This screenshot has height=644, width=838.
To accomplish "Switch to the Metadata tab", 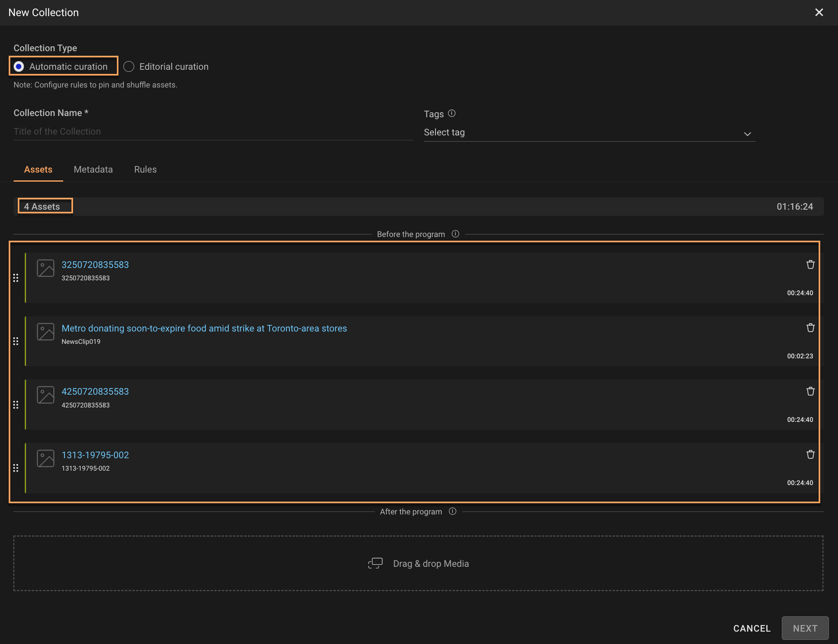I will click(93, 169).
